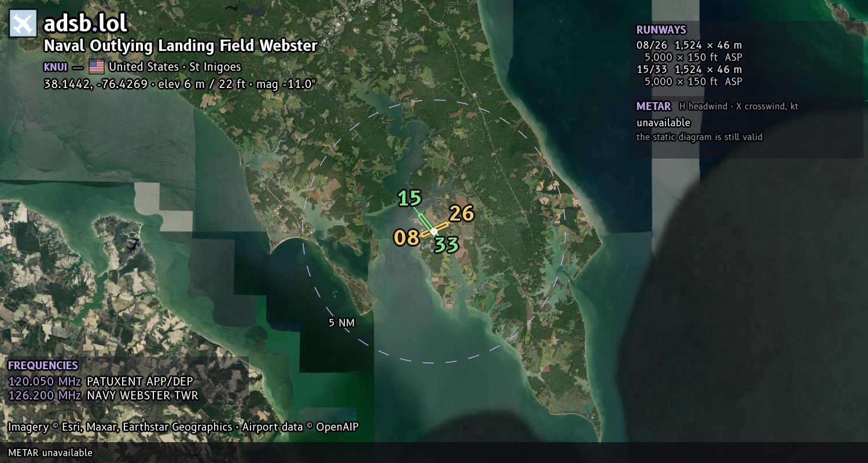The width and height of the screenshot is (868, 463).
Task: Click the runway 26 label on map
Action: coord(462,214)
